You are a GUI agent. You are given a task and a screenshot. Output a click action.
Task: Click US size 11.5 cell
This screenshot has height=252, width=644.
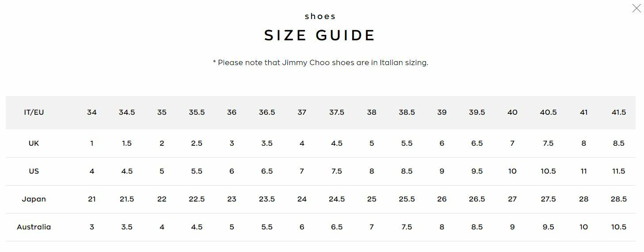(618, 171)
